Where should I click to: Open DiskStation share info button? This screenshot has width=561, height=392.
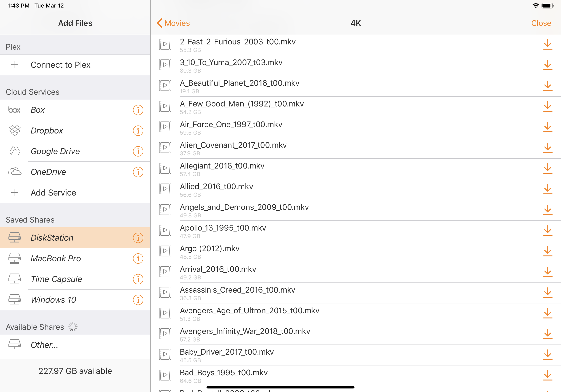138,238
